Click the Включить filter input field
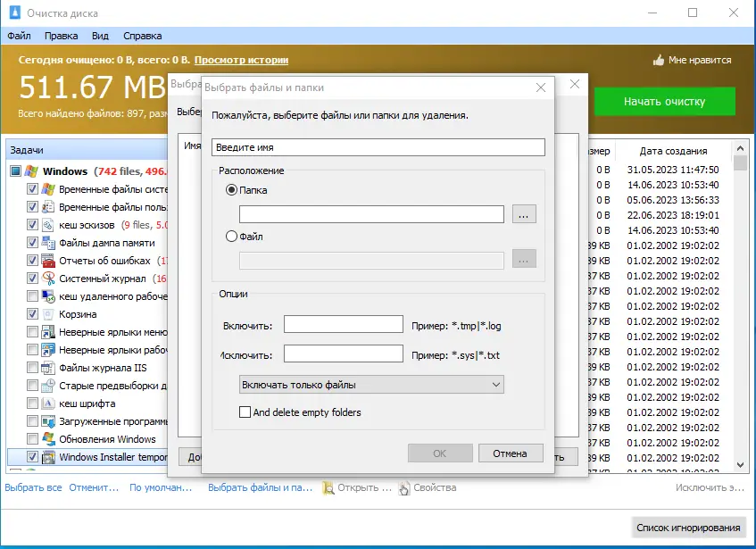The image size is (756, 549). coord(344,324)
